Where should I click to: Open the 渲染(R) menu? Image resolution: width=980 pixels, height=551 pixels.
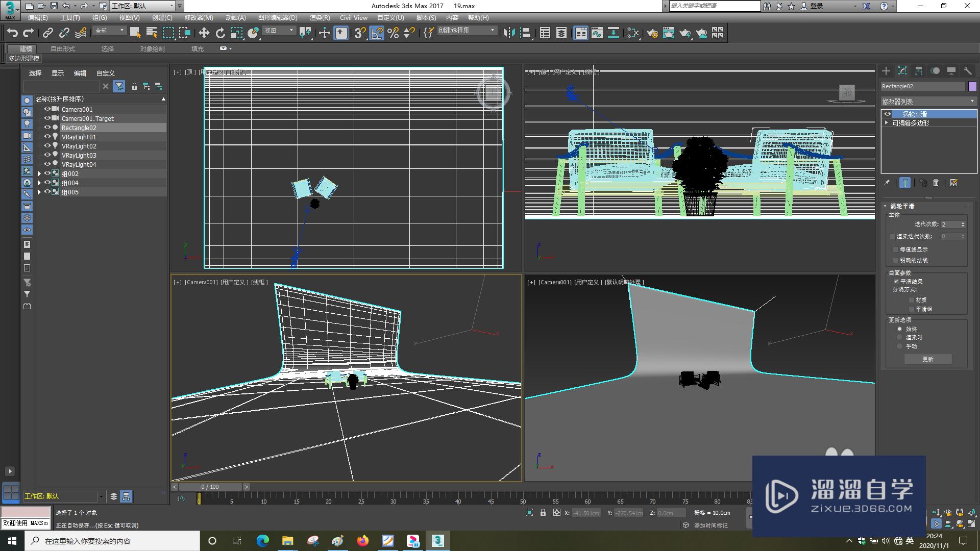[x=320, y=17]
